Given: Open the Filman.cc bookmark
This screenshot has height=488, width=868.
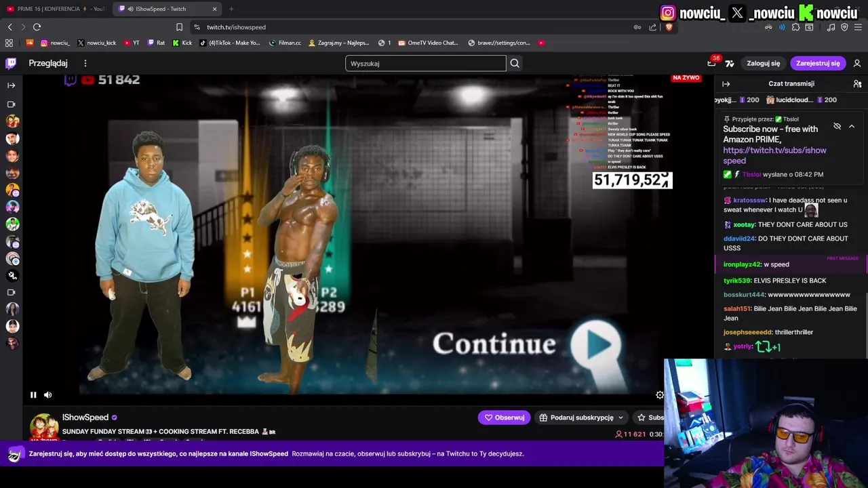Looking at the screenshot, I should (x=285, y=43).
